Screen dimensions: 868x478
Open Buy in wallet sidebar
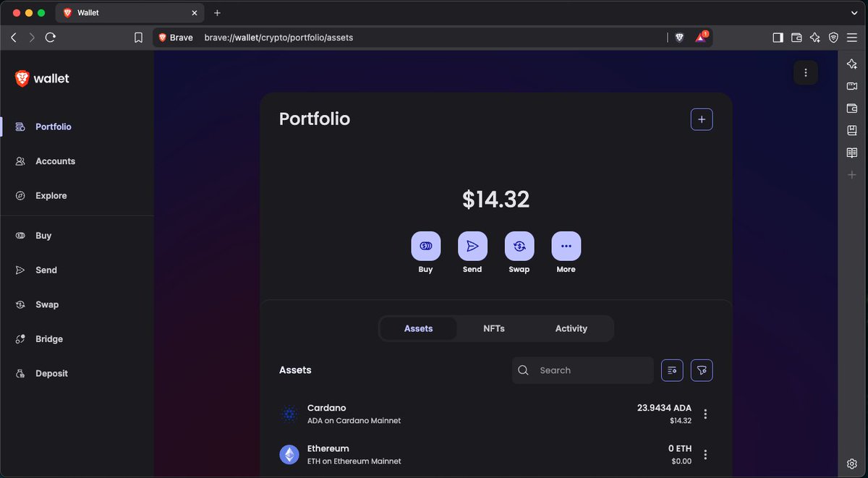pos(43,236)
